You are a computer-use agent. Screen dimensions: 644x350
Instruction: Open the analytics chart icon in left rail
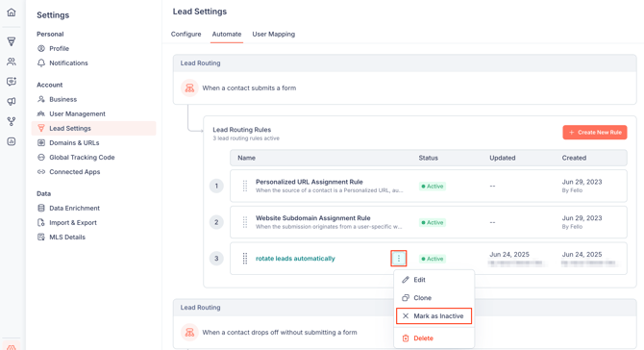12,141
